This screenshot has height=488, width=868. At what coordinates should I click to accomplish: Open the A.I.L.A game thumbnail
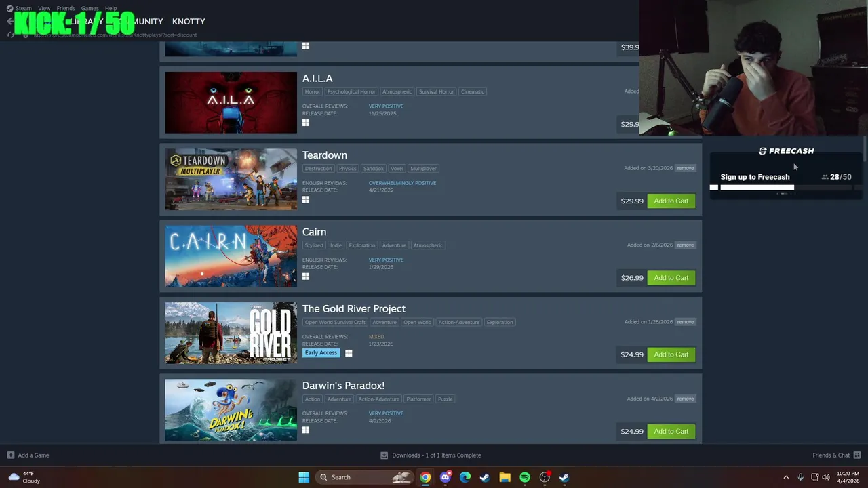click(231, 102)
